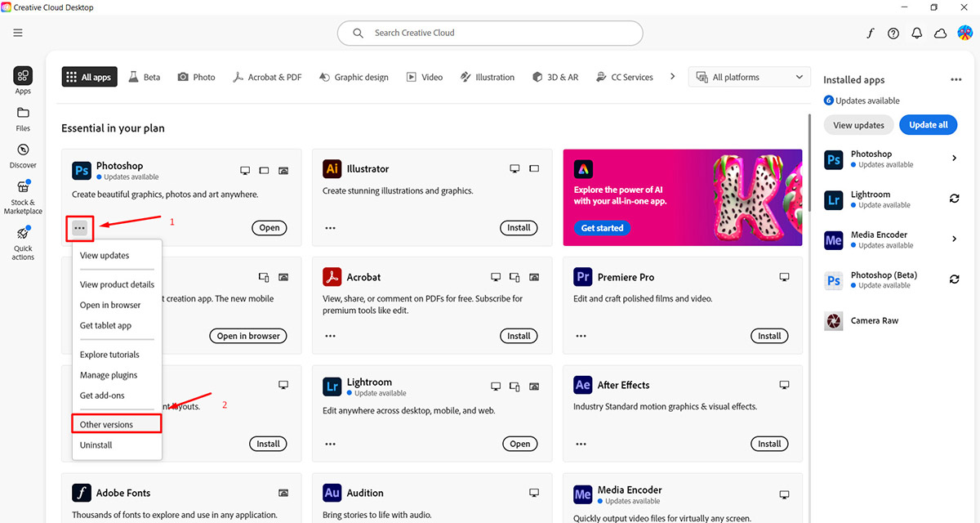Open Lightroom card more options

click(330, 444)
